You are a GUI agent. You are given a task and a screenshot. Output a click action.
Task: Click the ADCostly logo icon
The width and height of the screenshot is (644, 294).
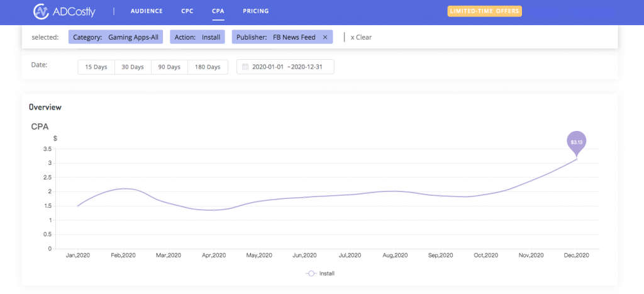coord(41,11)
